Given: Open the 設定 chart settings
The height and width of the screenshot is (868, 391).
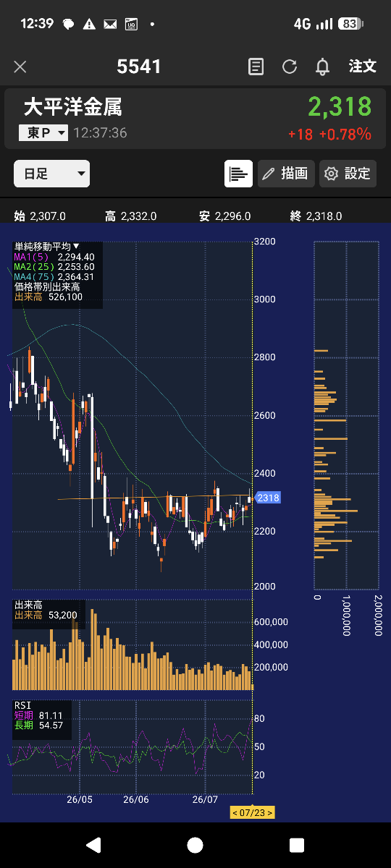Looking at the screenshot, I should coord(348,174).
